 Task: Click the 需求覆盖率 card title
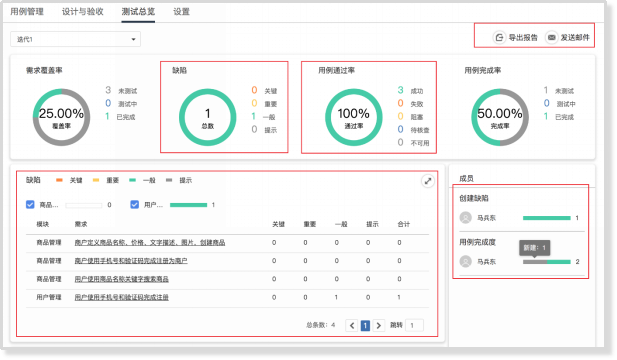[x=44, y=70]
